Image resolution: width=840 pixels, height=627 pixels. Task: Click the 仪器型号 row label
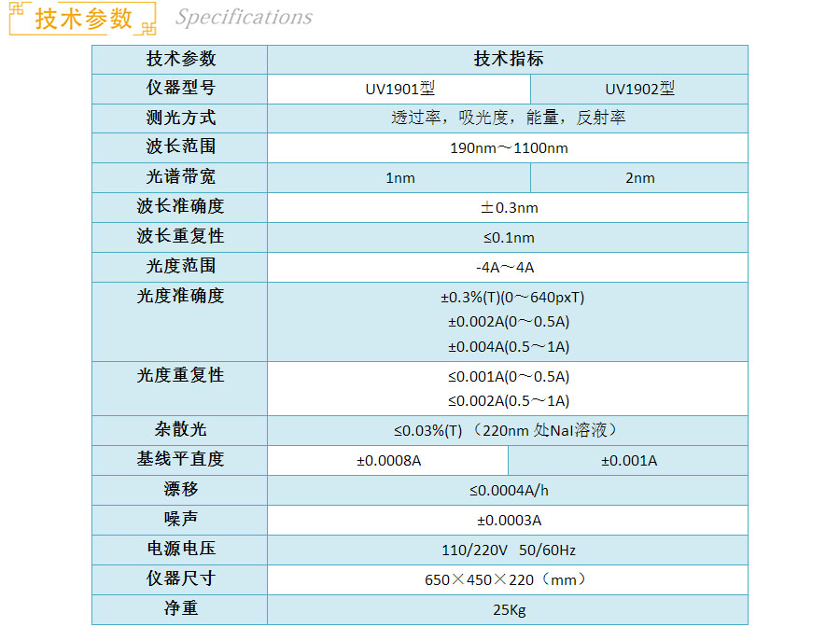[x=180, y=89]
